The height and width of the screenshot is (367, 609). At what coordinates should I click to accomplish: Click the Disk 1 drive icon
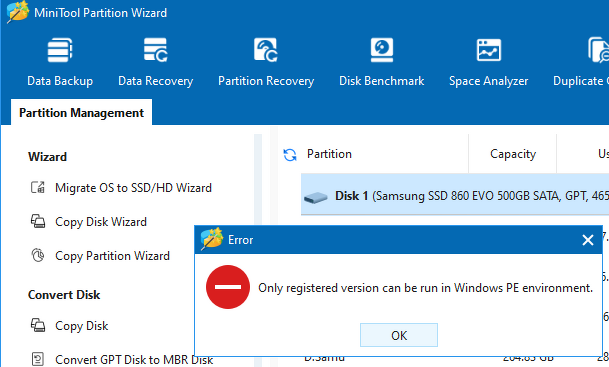click(315, 198)
